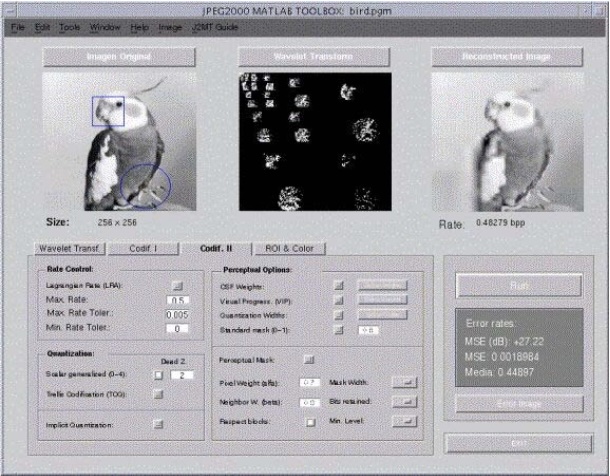Screen dimensions: 610x476
Task: Click the Perceptual Options group label
Action: pyautogui.click(x=257, y=270)
